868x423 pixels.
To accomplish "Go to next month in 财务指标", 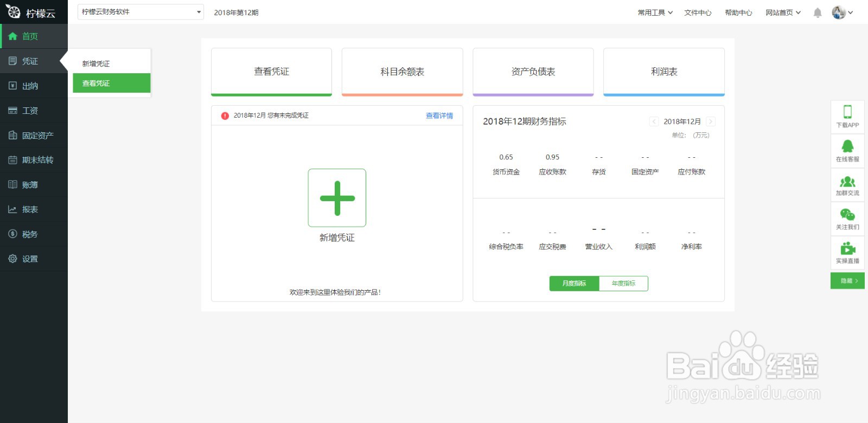I will pyautogui.click(x=711, y=121).
